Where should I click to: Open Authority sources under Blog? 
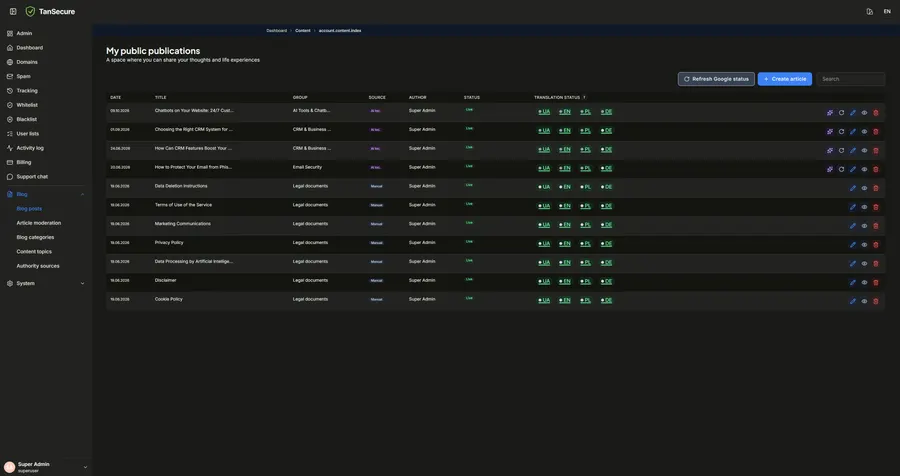pos(38,266)
